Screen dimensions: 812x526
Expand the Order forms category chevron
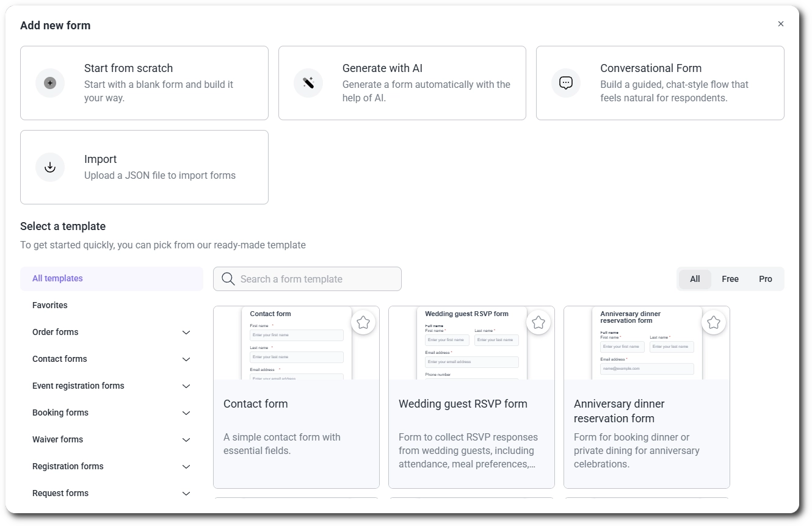(x=186, y=333)
